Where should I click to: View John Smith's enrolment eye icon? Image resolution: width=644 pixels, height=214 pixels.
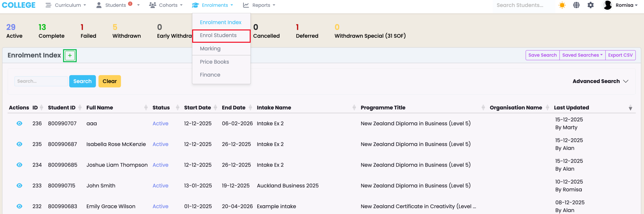19,186
